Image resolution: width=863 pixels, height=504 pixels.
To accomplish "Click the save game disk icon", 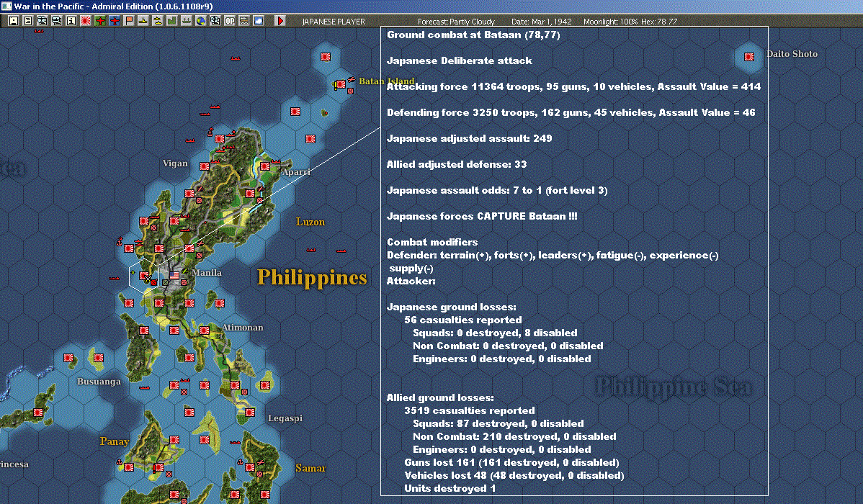I will click(x=14, y=21).
